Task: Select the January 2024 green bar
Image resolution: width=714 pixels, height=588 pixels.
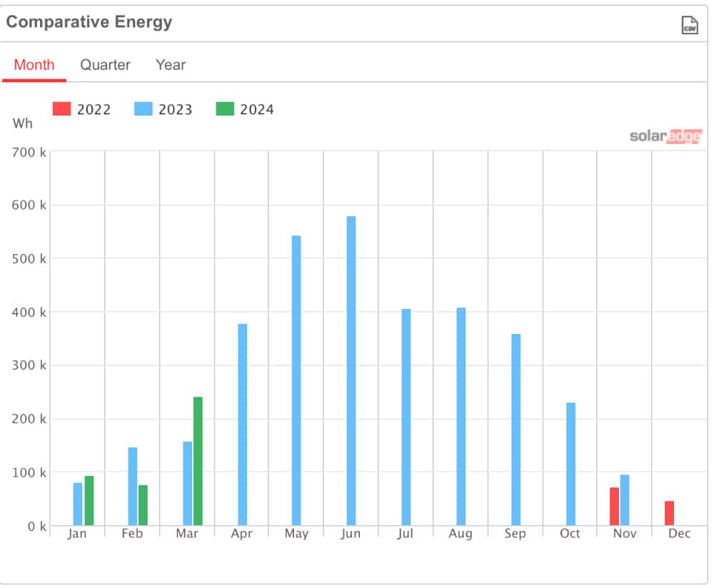Action: click(89, 501)
